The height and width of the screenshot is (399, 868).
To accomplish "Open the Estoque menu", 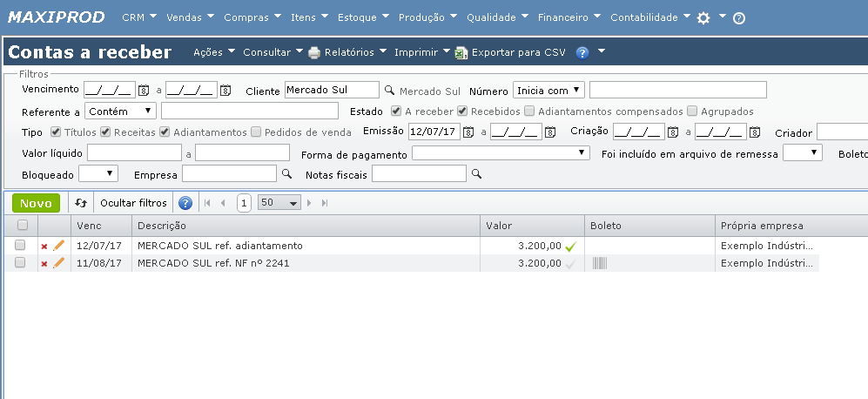I will click(x=363, y=17).
